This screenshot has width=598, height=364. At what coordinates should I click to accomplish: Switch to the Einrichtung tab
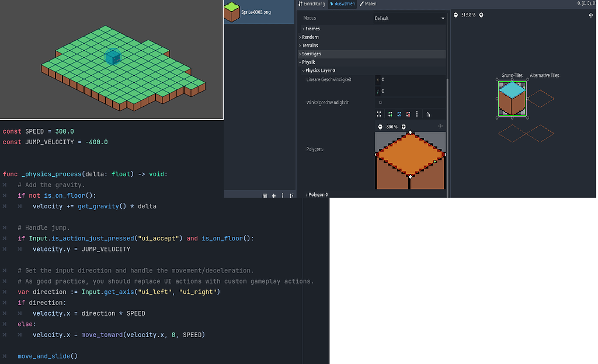pyautogui.click(x=312, y=3)
